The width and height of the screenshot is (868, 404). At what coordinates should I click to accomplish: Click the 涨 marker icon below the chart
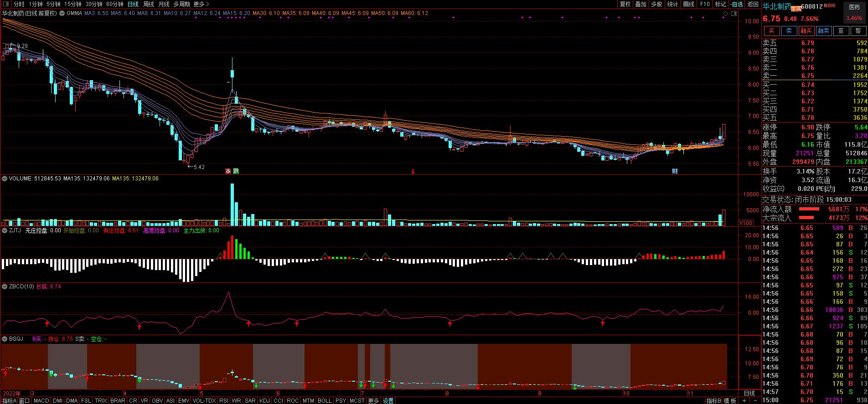pyautogui.click(x=228, y=171)
